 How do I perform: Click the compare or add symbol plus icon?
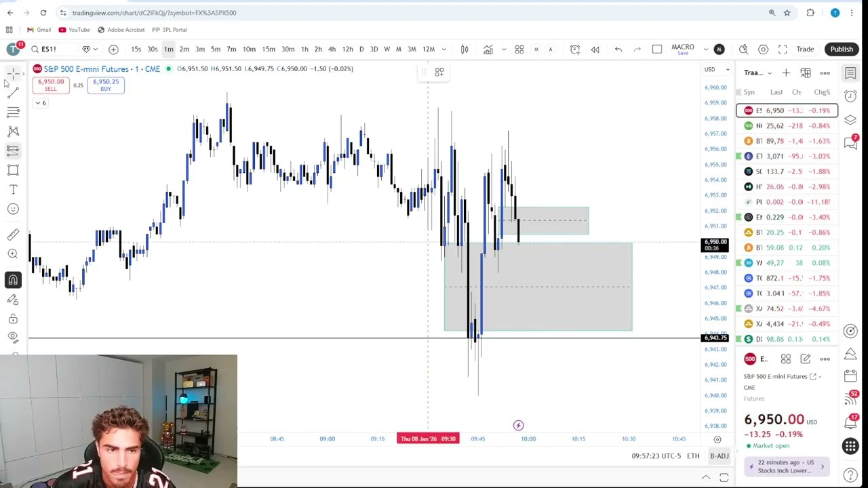[x=113, y=49]
